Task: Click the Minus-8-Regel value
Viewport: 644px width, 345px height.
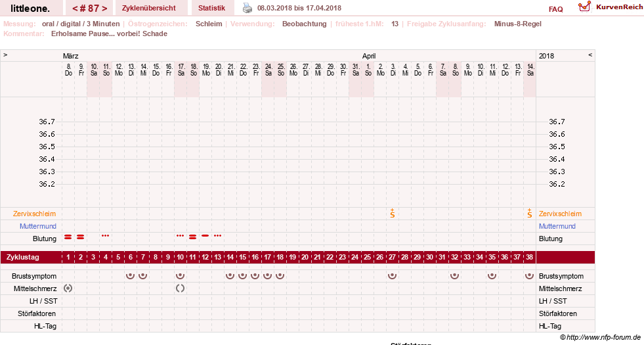Action: (x=517, y=24)
